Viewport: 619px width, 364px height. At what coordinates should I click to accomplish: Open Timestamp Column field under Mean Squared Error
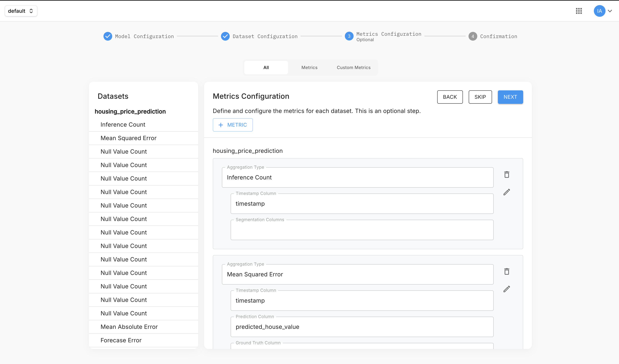point(362,301)
